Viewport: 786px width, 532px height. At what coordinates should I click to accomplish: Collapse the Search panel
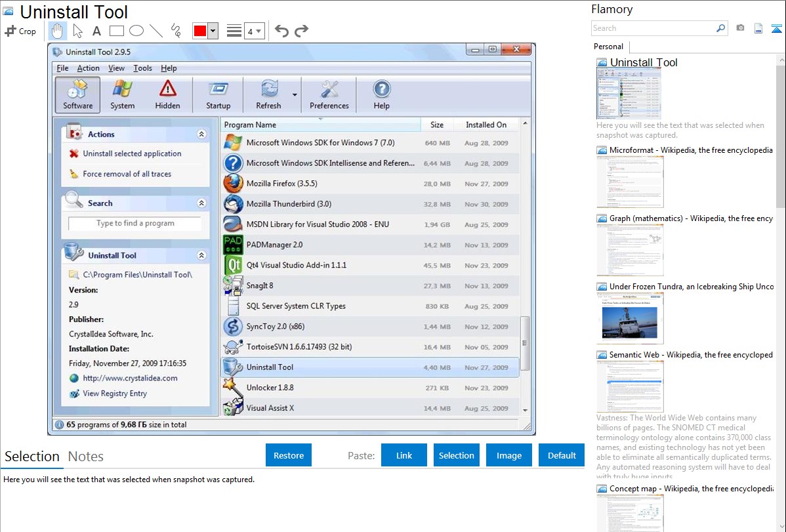click(x=201, y=203)
